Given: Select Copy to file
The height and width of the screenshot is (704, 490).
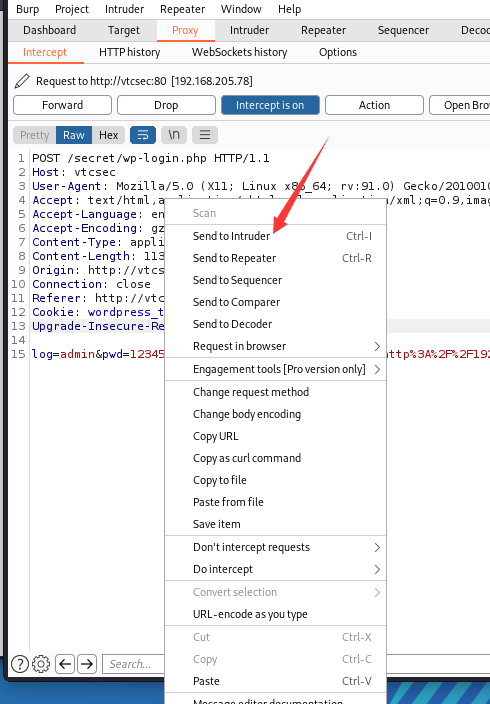Looking at the screenshot, I should (275, 480).
